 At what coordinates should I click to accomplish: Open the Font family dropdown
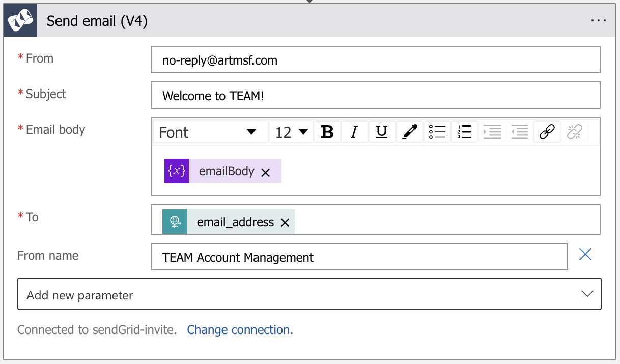pos(210,132)
